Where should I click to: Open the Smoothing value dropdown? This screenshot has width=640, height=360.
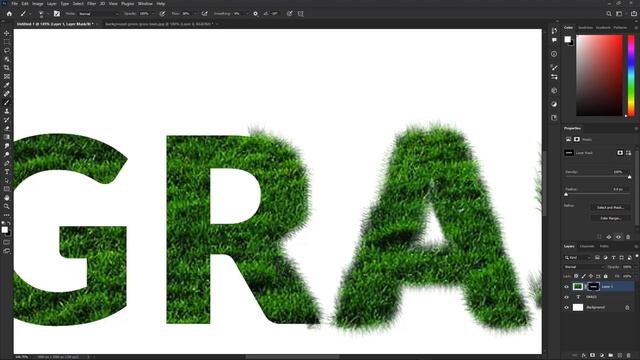click(x=247, y=13)
